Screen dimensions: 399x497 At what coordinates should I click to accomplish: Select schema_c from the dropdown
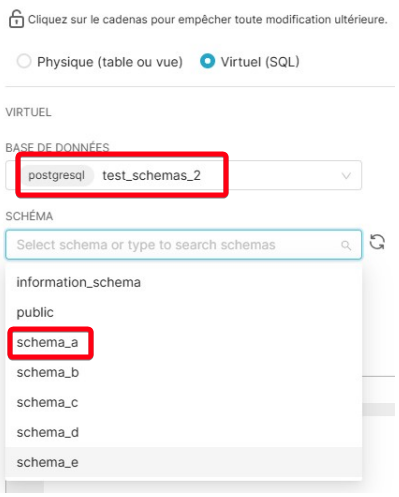click(x=183, y=402)
